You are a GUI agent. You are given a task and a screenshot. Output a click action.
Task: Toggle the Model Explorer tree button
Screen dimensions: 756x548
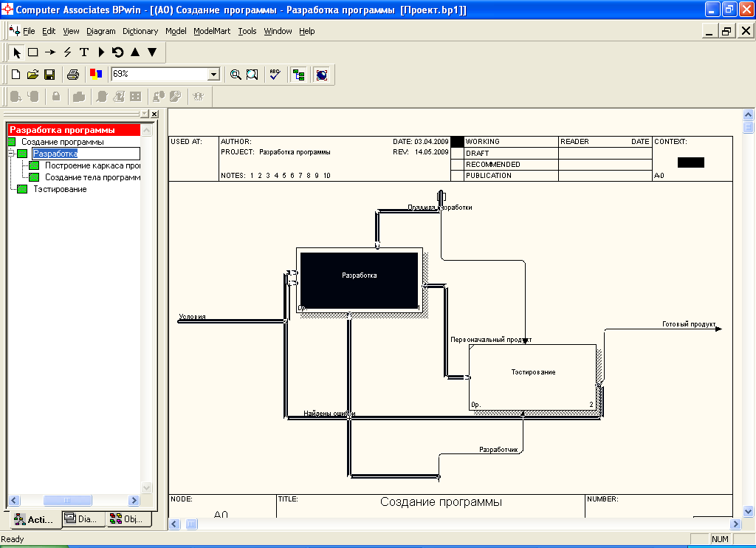pos(298,75)
